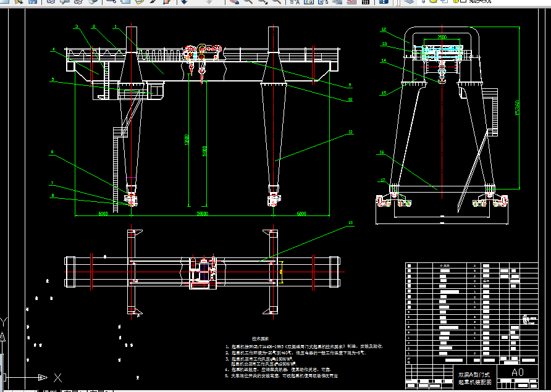Click the Pan hand icon in toolbar

(233, 1)
